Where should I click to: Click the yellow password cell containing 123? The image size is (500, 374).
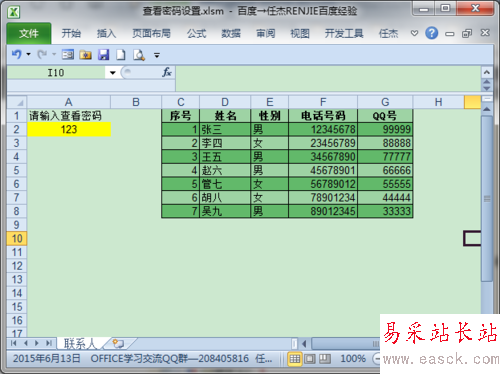(x=69, y=129)
